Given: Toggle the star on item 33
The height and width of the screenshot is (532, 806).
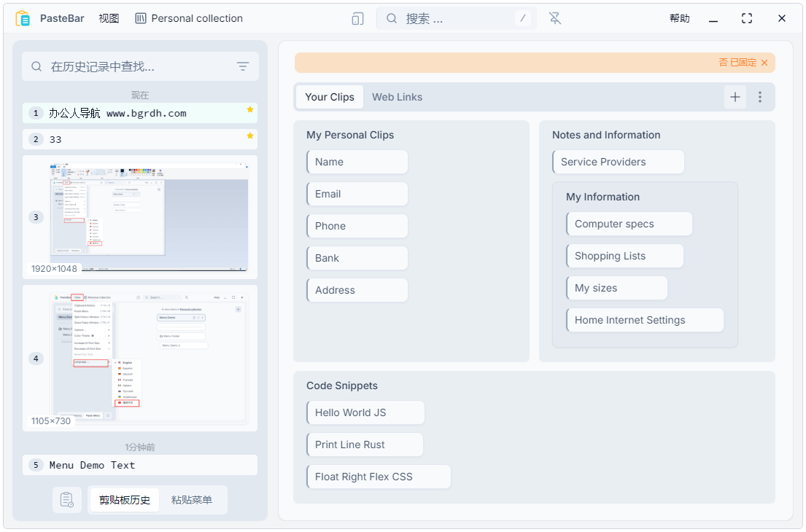Looking at the screenshot, I should click(249, 136).
